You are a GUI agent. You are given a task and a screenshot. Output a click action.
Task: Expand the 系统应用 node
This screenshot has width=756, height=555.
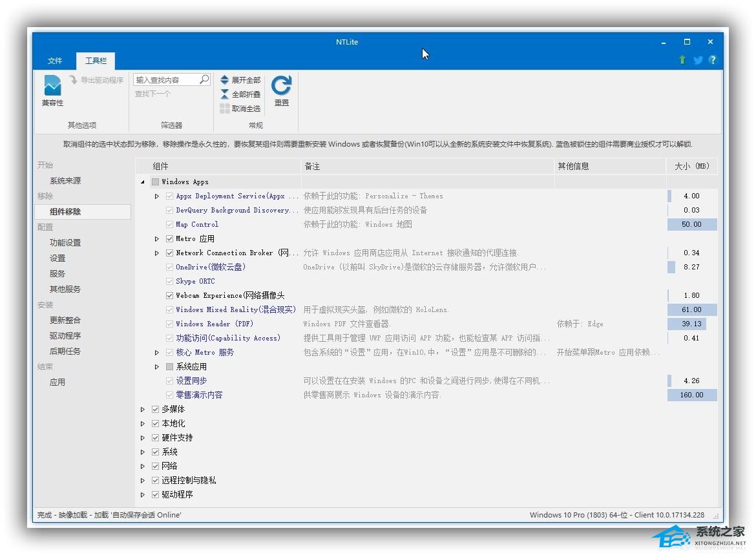coord(157,366)
